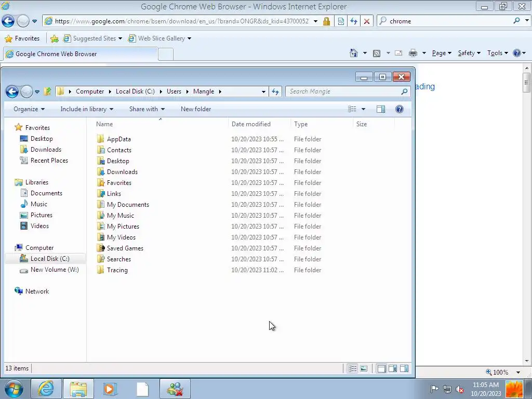Open IE Favorites button
Image resolution: width=532 pixels, height=399 pixels.
pyautogui.click(x=22, y=38)
